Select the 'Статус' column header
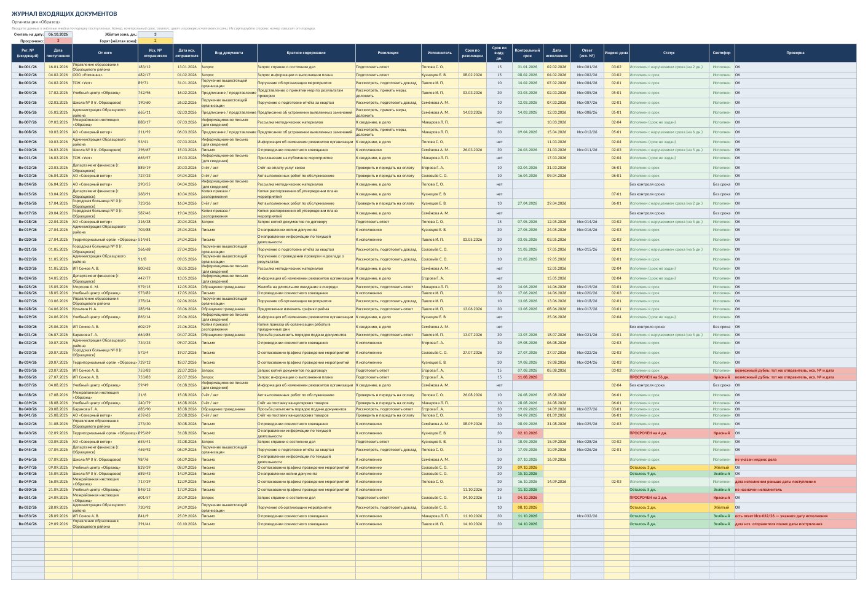Viewport: 868px width, 591px height. coord(669,53)
